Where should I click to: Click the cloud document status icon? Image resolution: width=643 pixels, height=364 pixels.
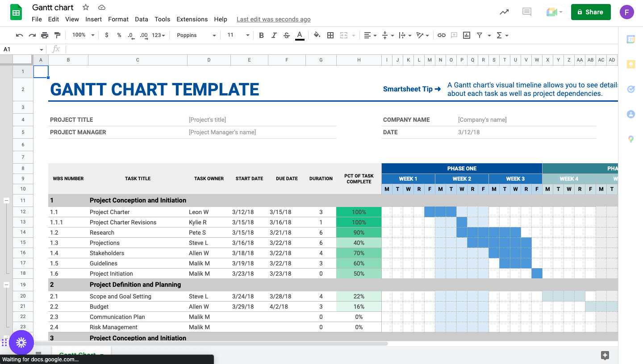102,7
